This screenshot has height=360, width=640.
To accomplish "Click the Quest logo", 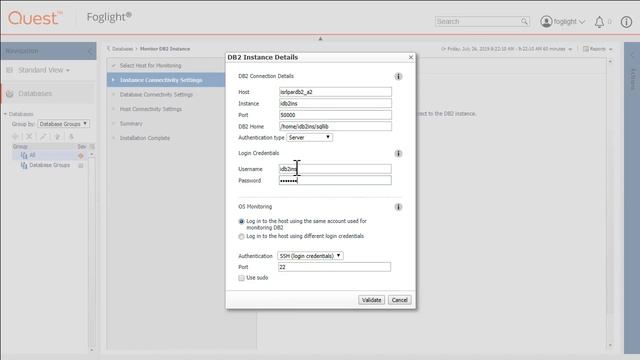I will tap(35, 18).
